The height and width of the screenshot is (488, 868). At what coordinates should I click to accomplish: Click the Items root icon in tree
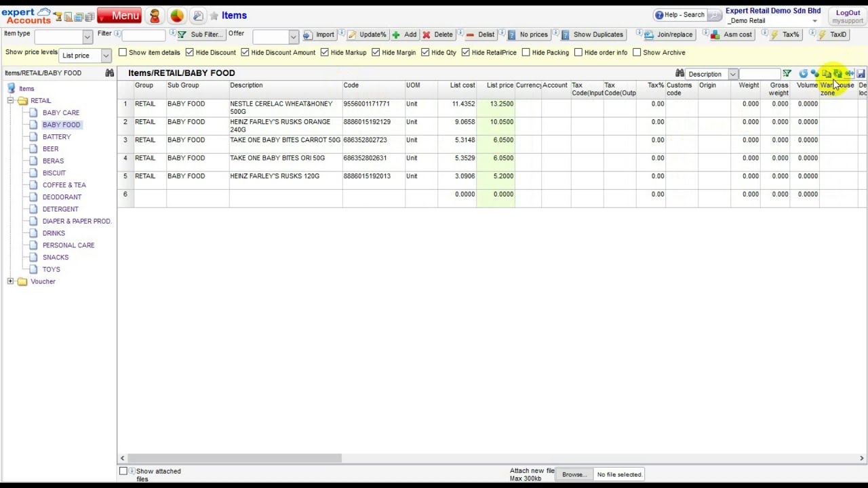pyautogui.click(x=12, y=88)
